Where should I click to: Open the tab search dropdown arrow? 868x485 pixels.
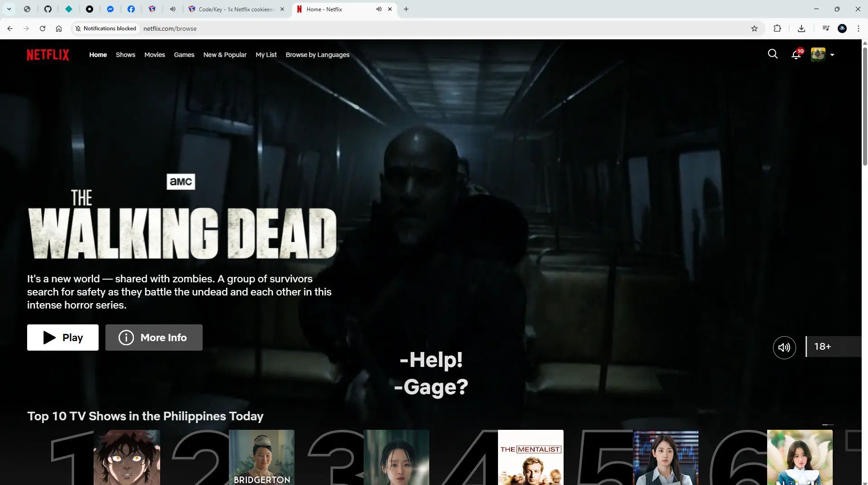coord(9,9)
